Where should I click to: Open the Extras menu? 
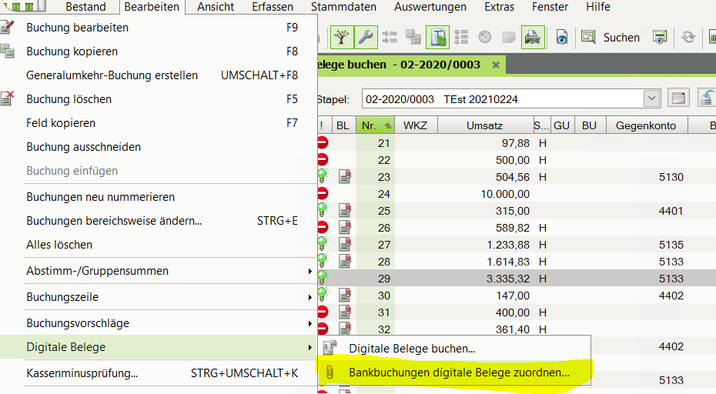pos(499,7)
